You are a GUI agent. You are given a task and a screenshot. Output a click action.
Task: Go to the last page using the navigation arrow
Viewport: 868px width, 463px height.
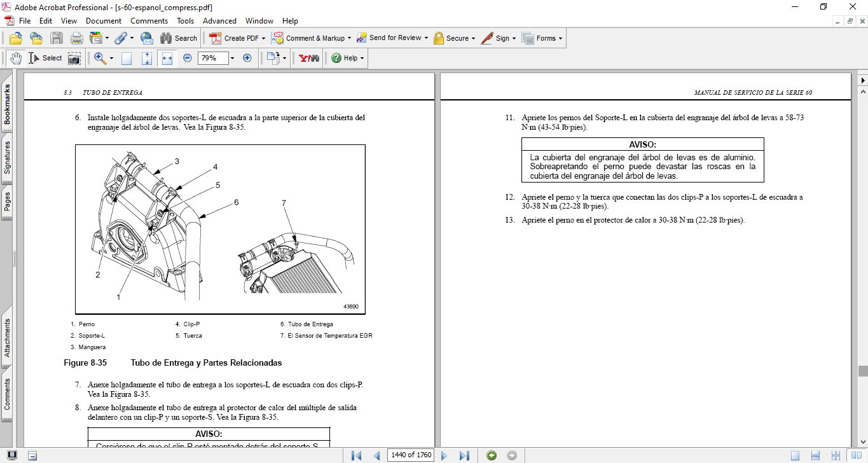[x=464, y=455]
